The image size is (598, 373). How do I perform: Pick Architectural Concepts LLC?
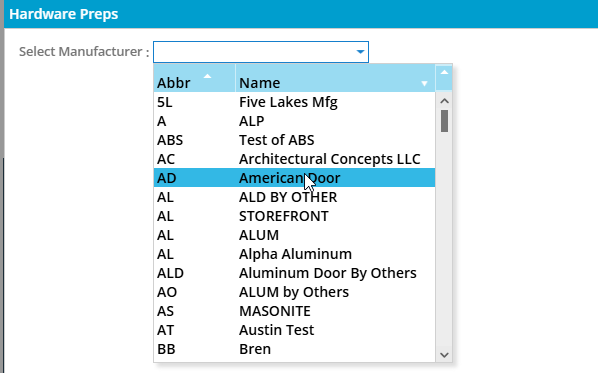click(x=294, y=159)
